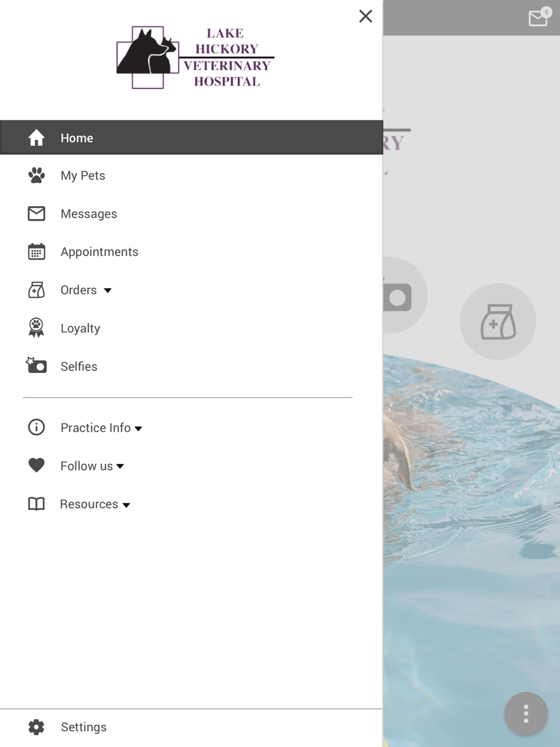Screen dimensions: 560x747
Task: Click the envelope icon next to Messages
Action: tap(36, 213)
